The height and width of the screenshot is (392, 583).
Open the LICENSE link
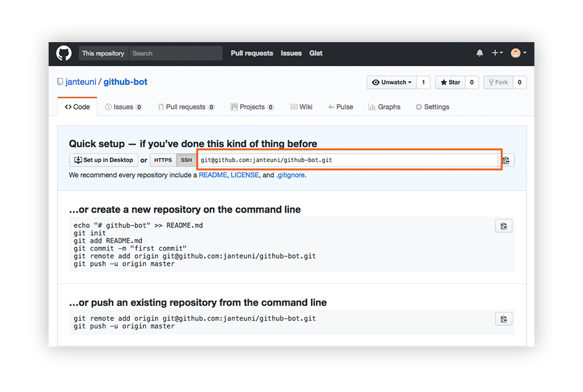(245, 175)
